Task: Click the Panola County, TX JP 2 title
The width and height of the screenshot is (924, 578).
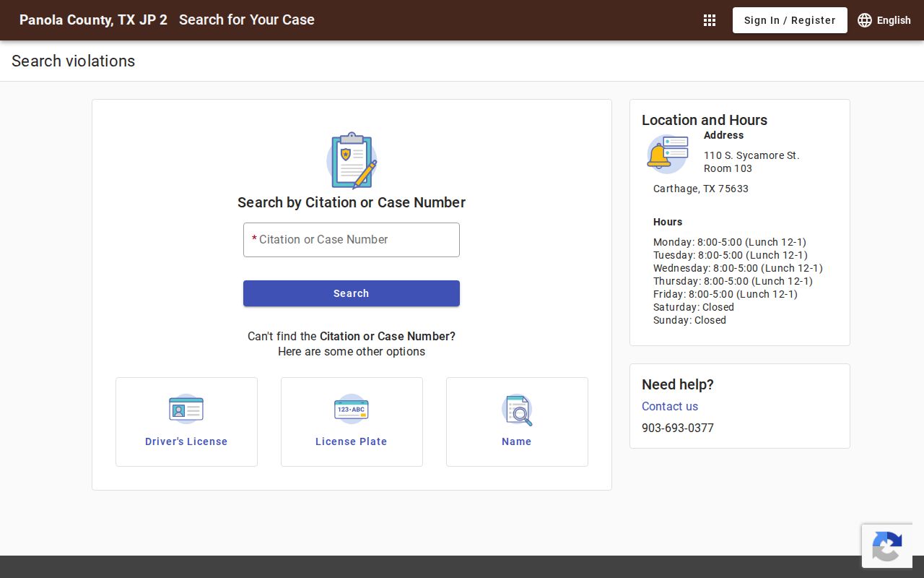Action: (93, 20)
